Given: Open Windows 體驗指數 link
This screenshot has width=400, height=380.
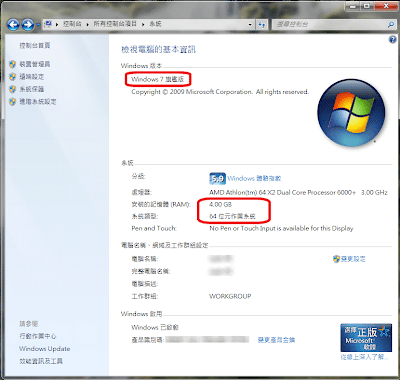Looking at the screenshot, I should [x=254, y=179].
